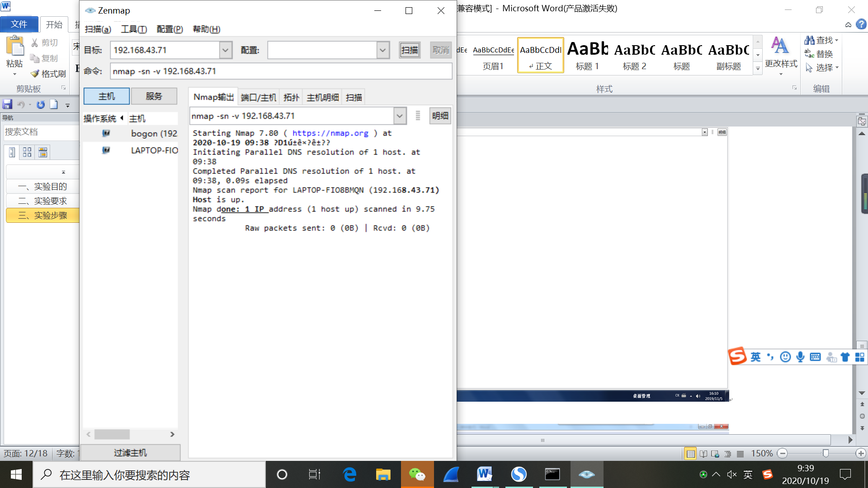The height and width of the screenshot is (488, 868).
Task: Toggle the 主机 hosts view button
Action: point(107,96)
